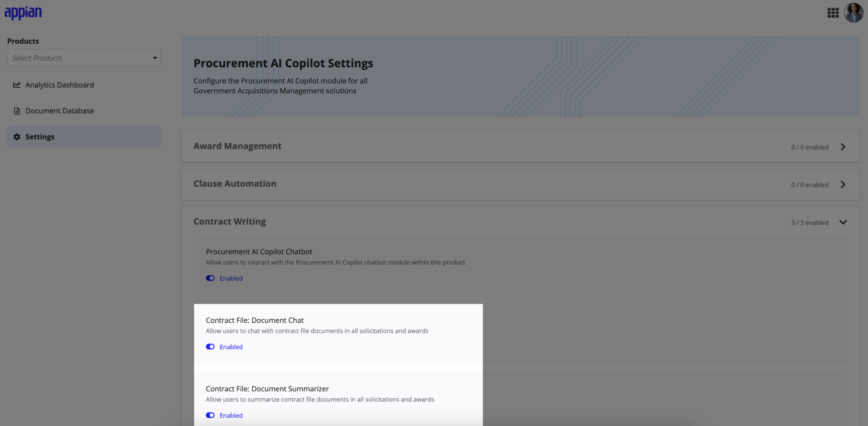Click Clause Automation "0 / 0 enabled" text
The height and width of the screenshot is (426, 868).
[809, 185]
